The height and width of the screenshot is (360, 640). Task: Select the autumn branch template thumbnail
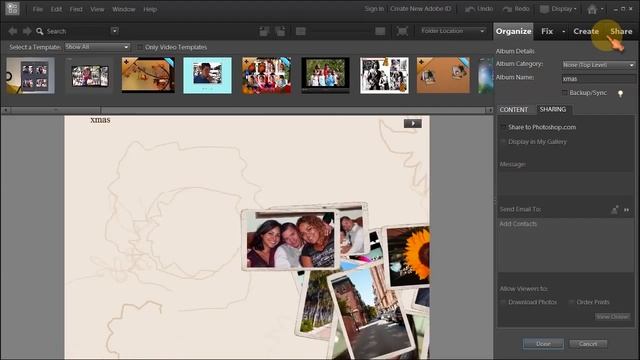[x=148, y=75]
